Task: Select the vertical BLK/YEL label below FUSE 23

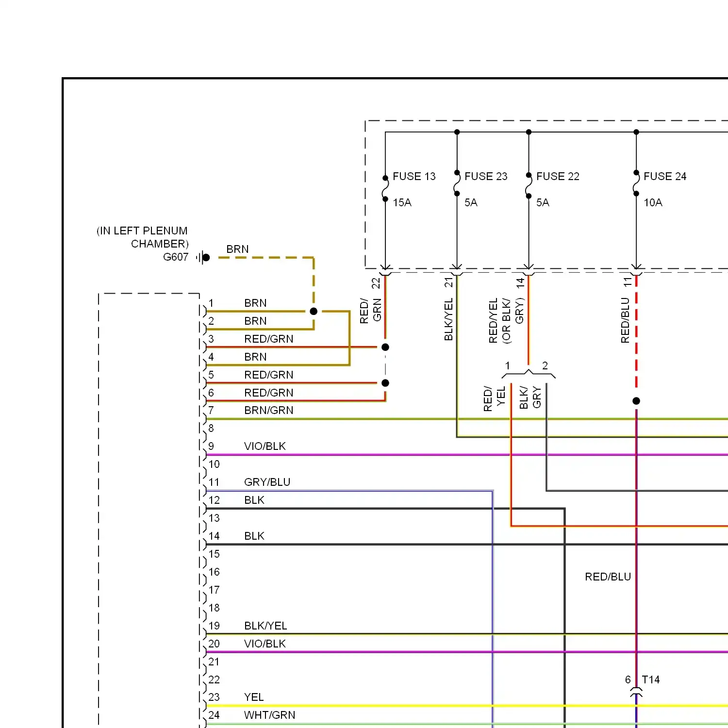Action: coord(448,319)
